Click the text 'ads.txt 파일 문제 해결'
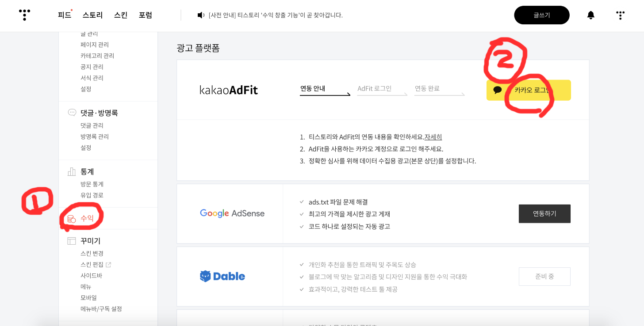 [x=338, y=202]
